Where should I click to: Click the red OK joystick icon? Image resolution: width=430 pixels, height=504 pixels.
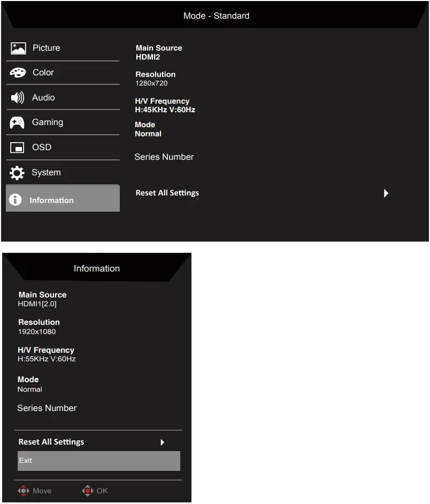coord(88,491)
